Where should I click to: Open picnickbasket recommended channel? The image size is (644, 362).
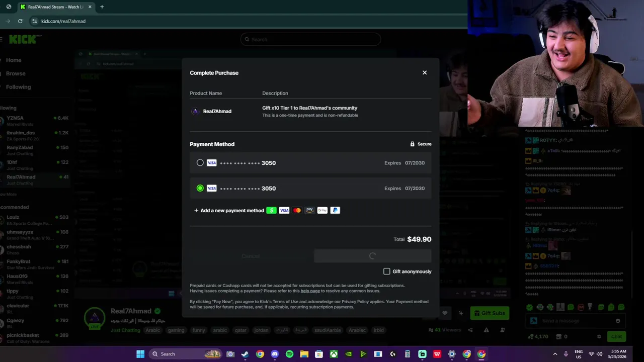pyautogui.click(x=34, y=338)
